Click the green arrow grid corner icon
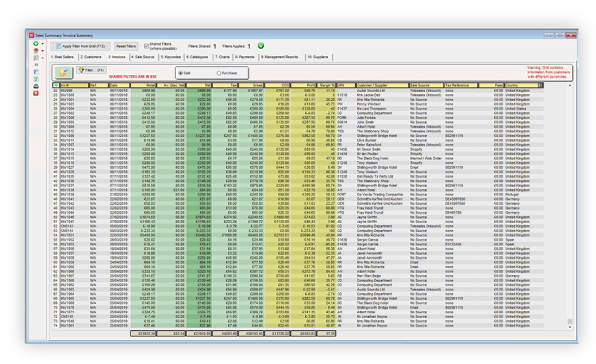 [56, 85]
